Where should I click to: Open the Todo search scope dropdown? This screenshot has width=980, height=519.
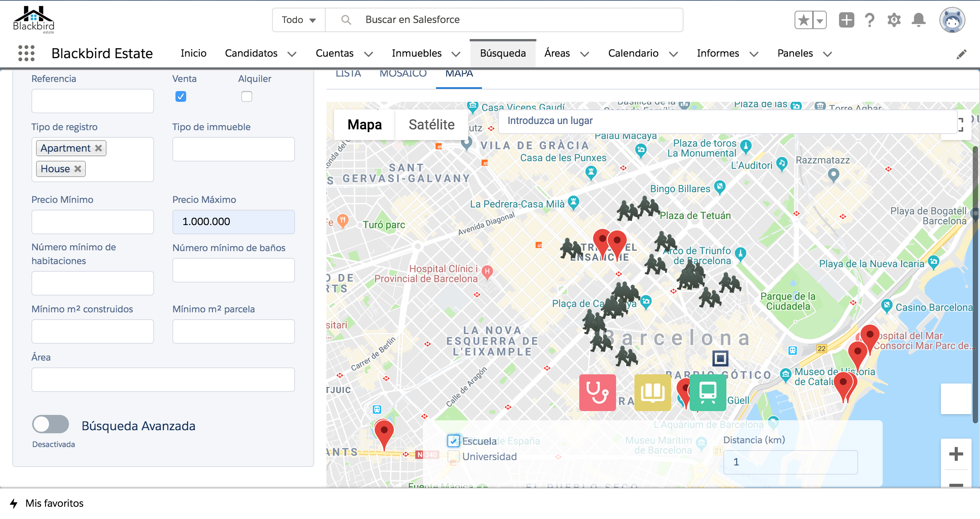coord(298,20)
